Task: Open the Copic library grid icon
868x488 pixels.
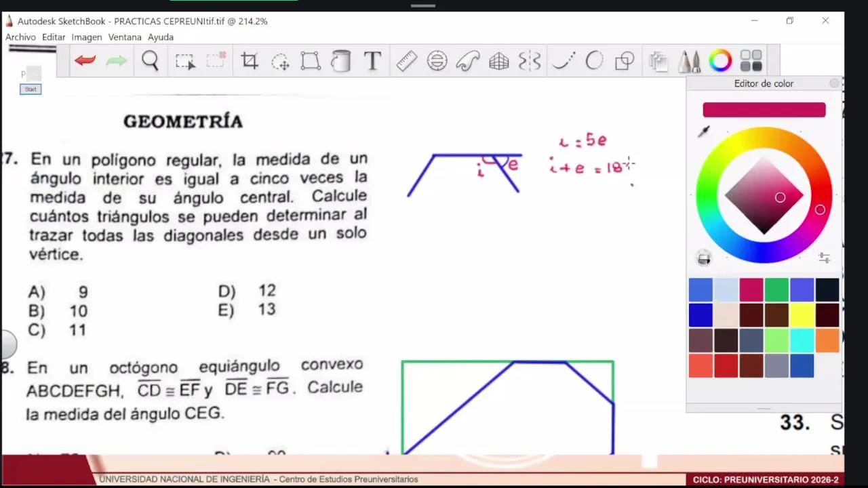Action: pyautogui.click(x=751, y=61)
